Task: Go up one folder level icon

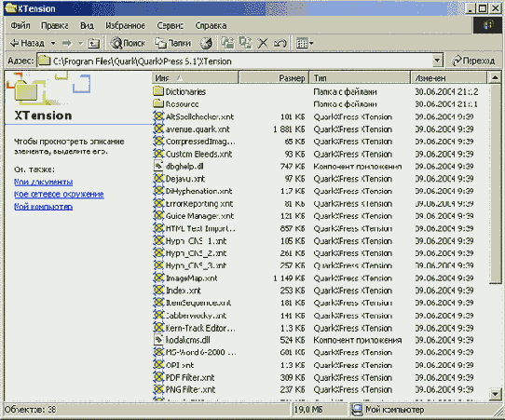Action: pos(94,43)
